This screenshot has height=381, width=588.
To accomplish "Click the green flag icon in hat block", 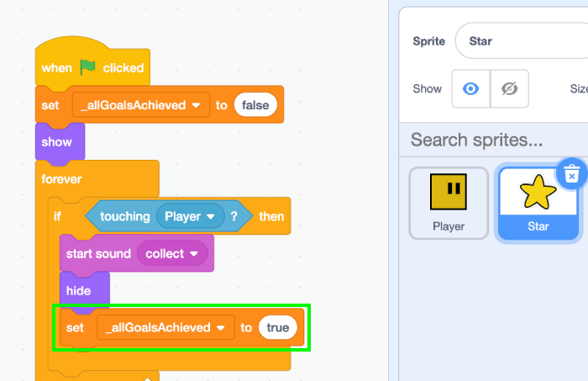I will click(x=88, y=67).
